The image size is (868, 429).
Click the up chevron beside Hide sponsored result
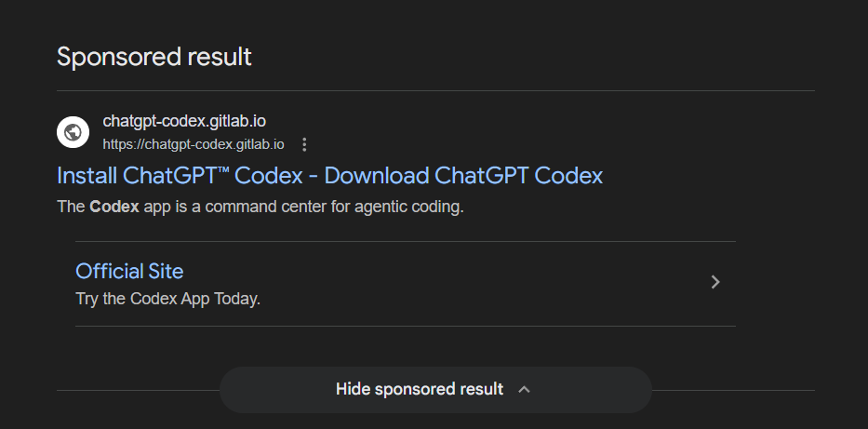click(524, 389)
